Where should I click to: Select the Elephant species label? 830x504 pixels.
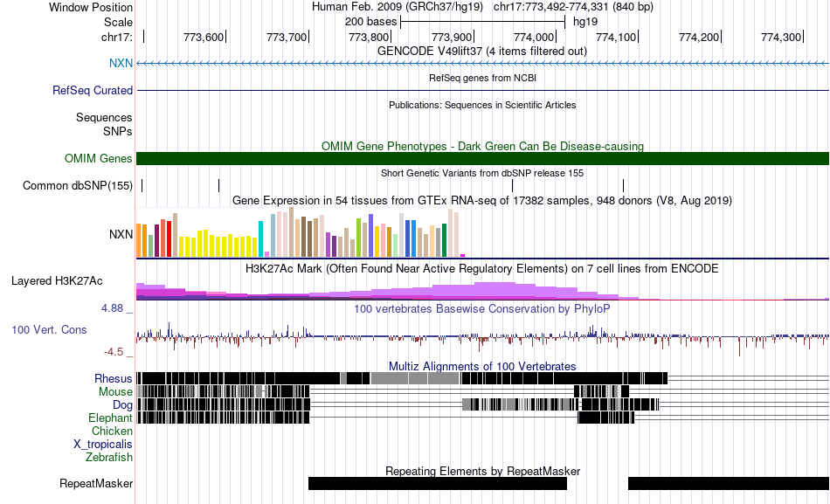point(111,418)
